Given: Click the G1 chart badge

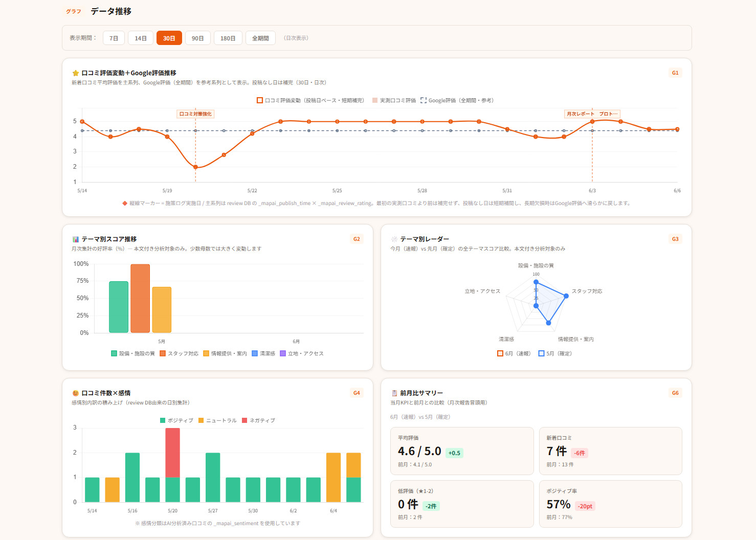Looking at the screenshot, I should coord(675,73).
